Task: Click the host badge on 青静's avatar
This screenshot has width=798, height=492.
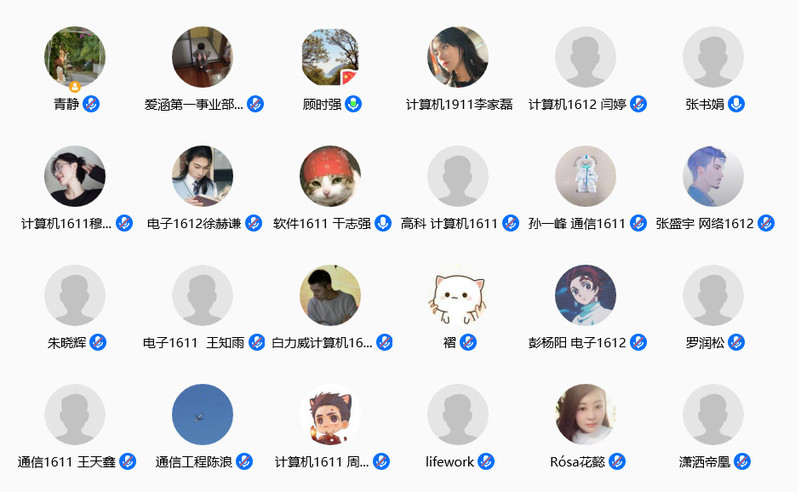Action: tap(75, 86)
